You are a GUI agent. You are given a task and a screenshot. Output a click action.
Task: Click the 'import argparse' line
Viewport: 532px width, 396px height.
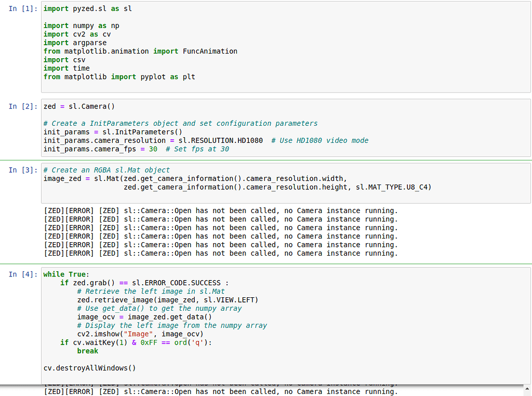(75, 43)
